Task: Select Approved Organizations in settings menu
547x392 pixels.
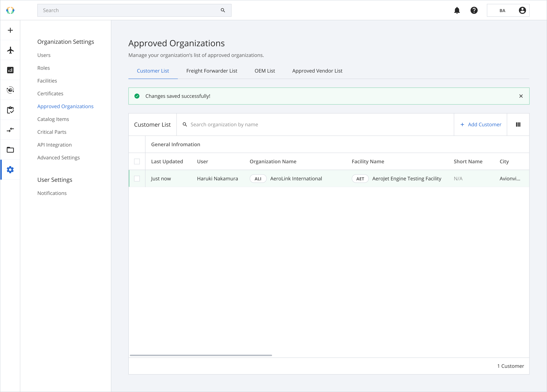Action: pyautogui.click(x=65, y=106)
